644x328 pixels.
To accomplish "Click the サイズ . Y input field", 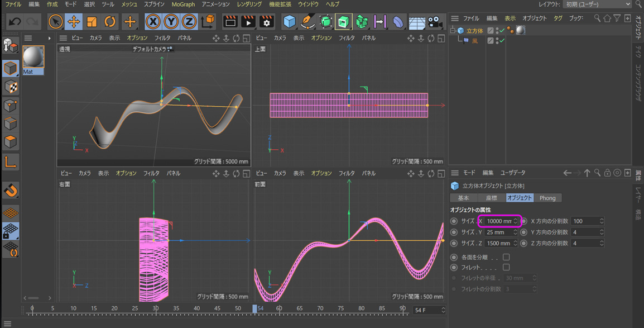I will tap(495, 232).
